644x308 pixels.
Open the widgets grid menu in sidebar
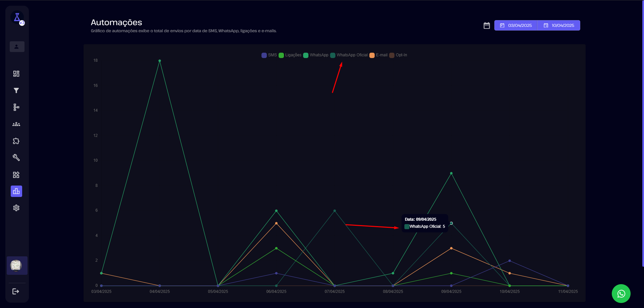(16, 175)
